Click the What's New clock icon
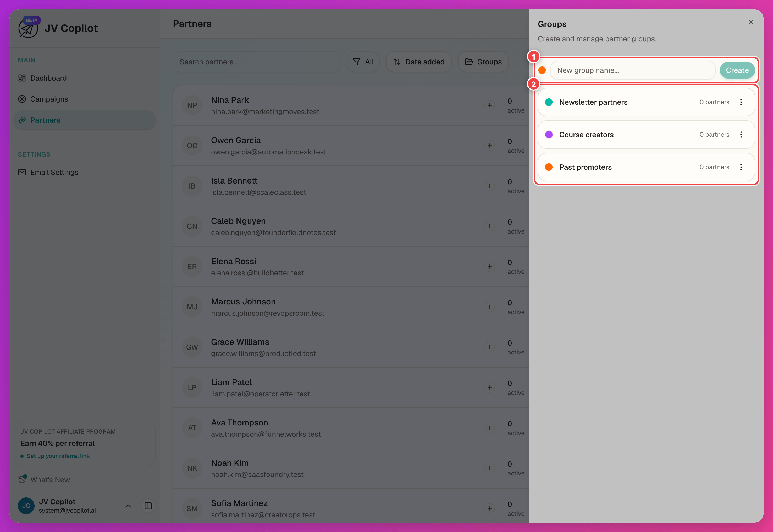Screen dimensions: 773x532 [22, 479]
